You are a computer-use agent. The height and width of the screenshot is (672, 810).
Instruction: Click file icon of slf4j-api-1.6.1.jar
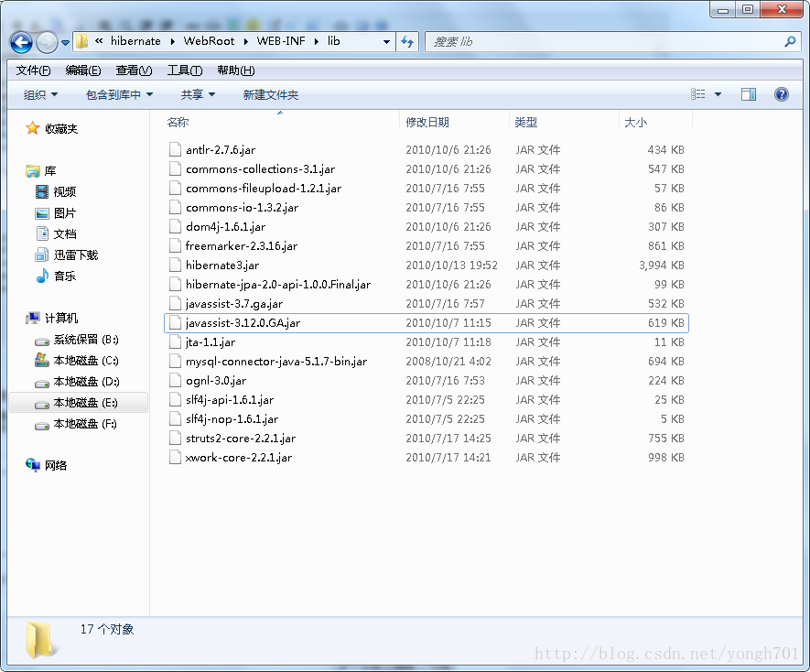tap(175, 399)
